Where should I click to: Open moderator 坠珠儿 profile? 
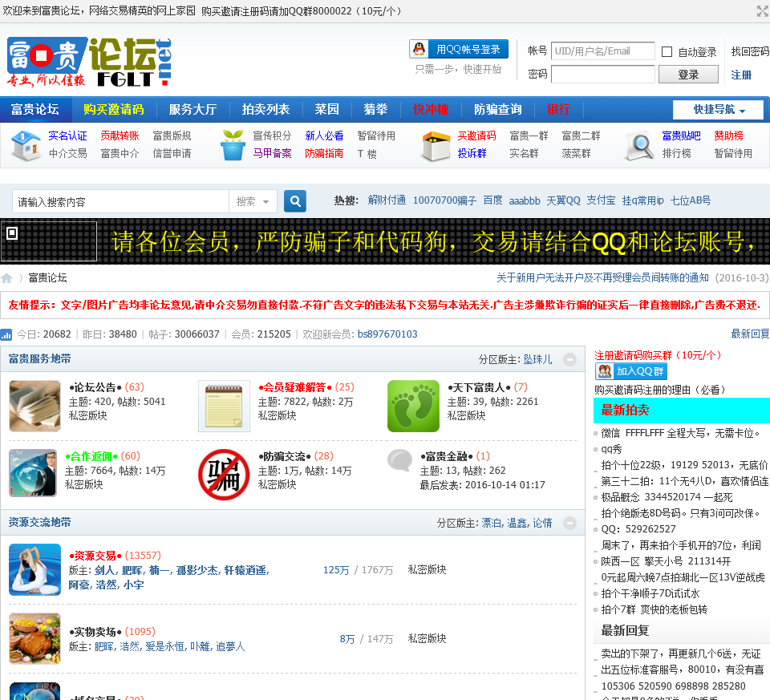tap(537, 359)
